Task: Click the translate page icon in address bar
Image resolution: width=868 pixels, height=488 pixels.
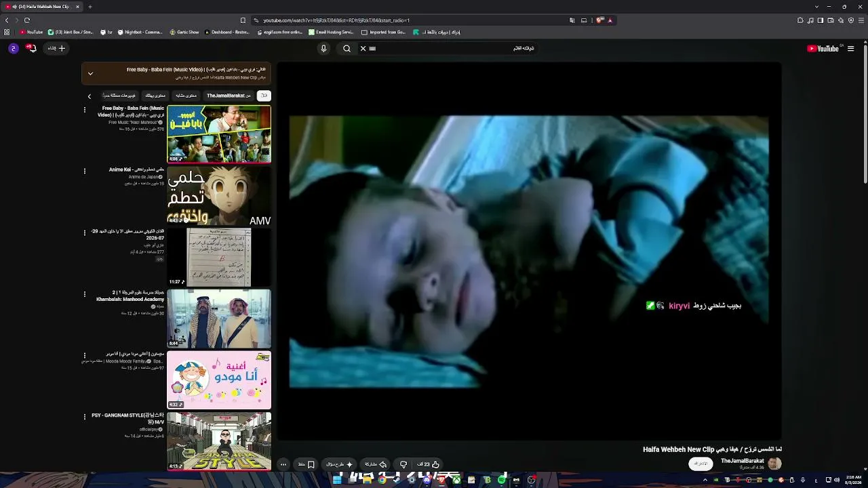Action: point(572,20)
